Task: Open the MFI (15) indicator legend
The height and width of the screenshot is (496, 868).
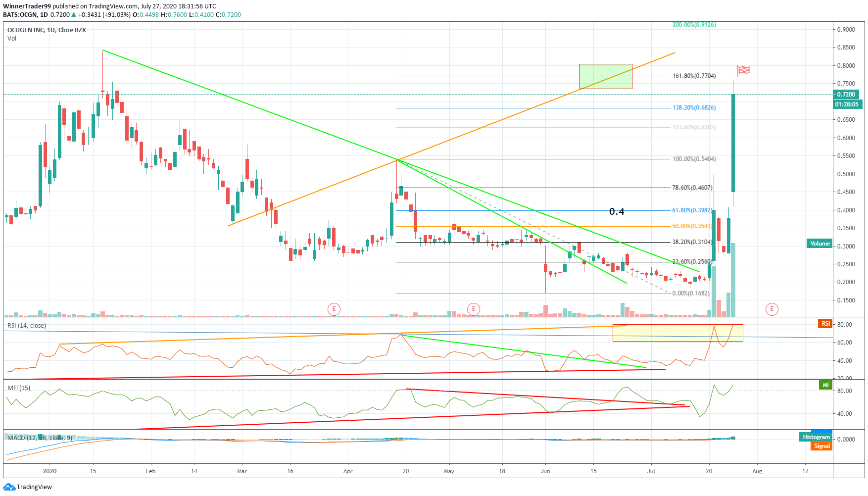Action: [x=19, y=388]
